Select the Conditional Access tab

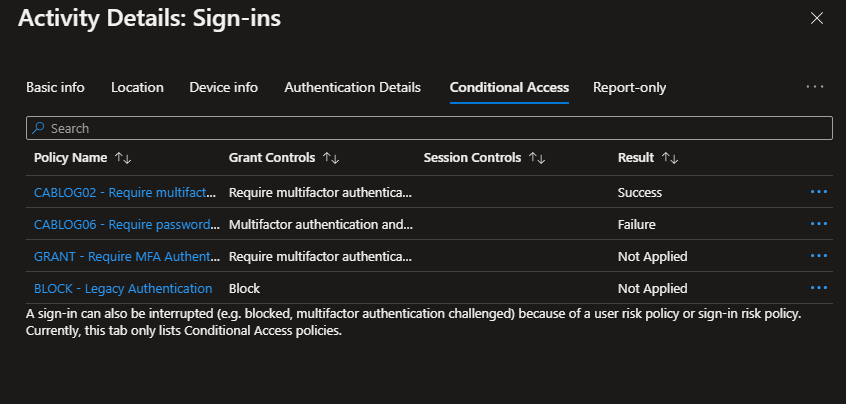coord(509,87)
